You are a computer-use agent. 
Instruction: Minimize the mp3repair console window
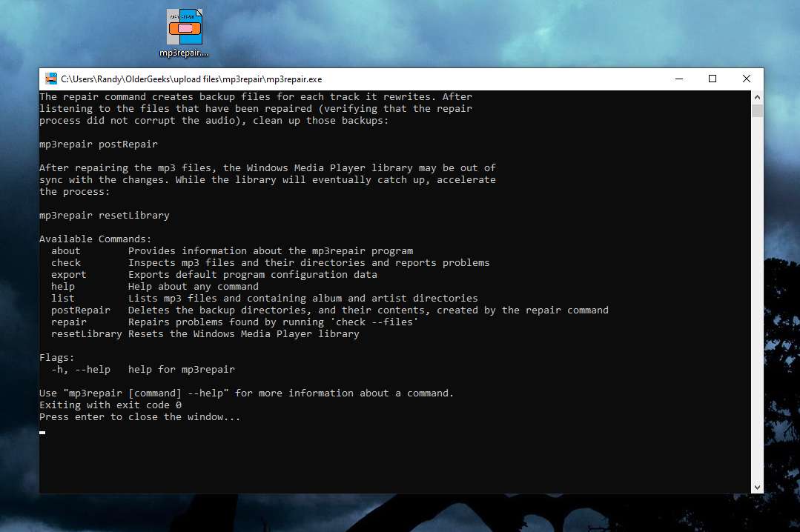click(678, 79)
